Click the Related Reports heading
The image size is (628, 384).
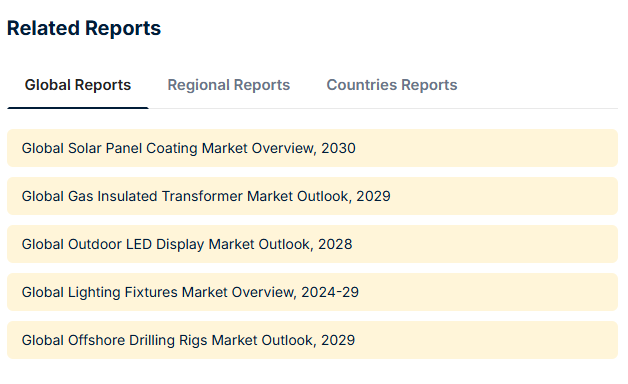pyautogui.click(x=84, y=28)
